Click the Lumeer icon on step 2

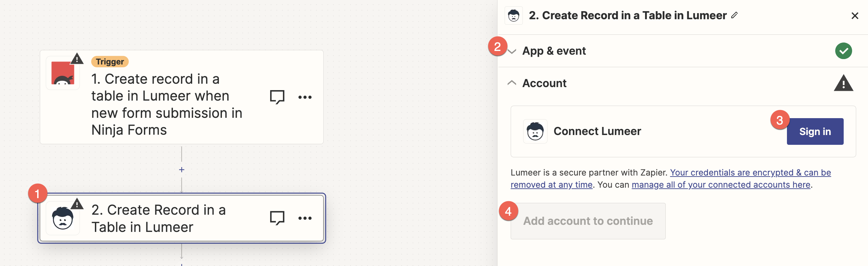pos(63,218)
